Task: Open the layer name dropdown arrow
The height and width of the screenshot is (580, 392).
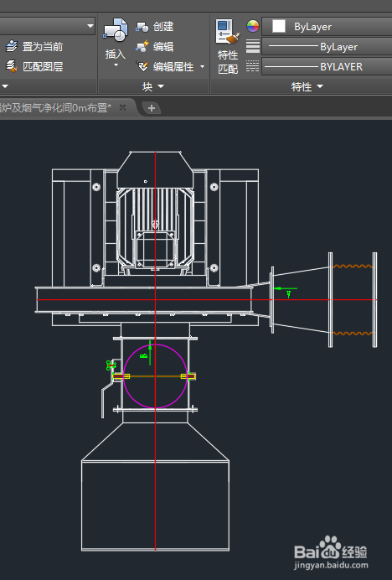Action: (x=90, y=26)
